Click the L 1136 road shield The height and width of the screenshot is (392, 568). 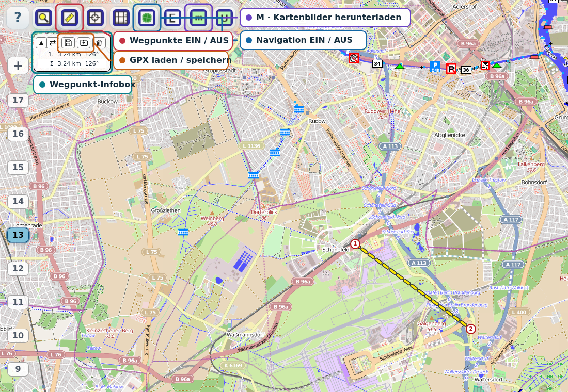252,146
